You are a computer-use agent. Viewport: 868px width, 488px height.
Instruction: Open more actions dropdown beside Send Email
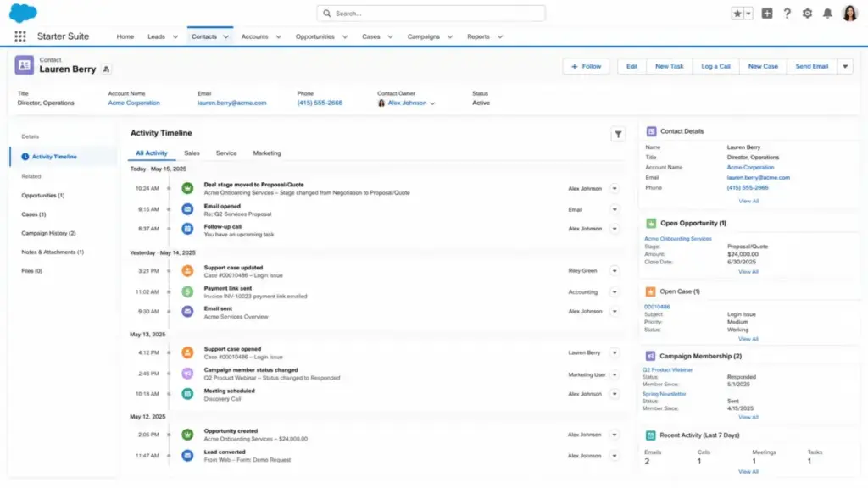pyautogui.click(x=845, y=66)
